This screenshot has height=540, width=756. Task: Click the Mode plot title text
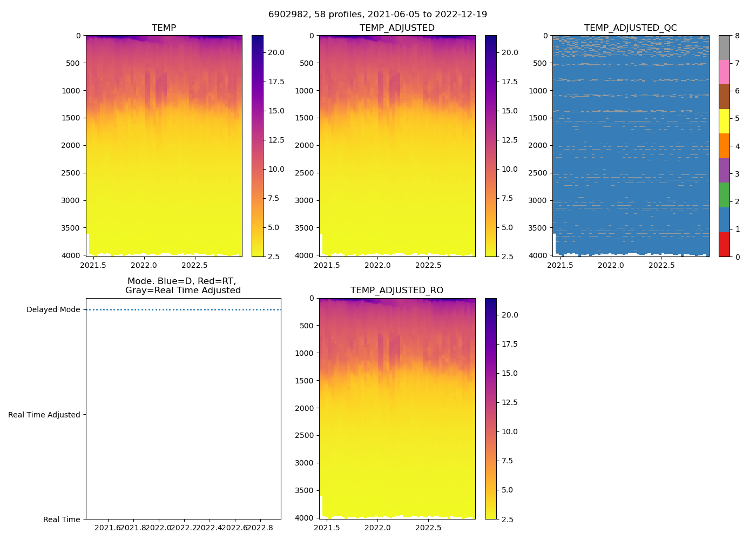pyautogui.click(x=183, y=286)
